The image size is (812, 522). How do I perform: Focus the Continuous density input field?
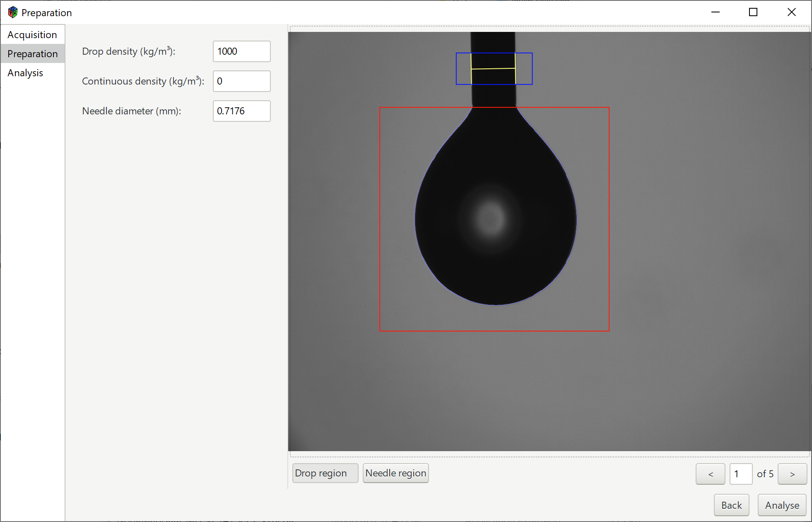241,81
